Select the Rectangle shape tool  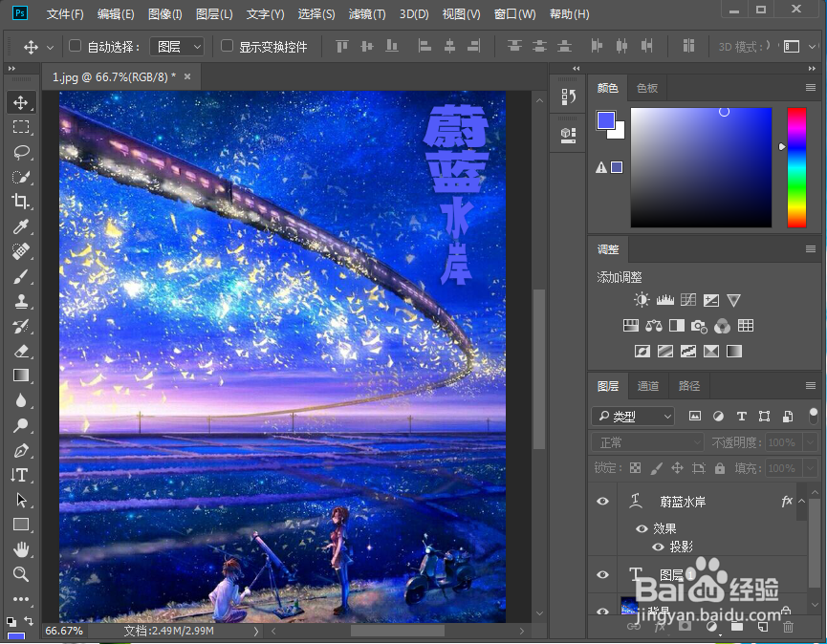pos(21,525)
